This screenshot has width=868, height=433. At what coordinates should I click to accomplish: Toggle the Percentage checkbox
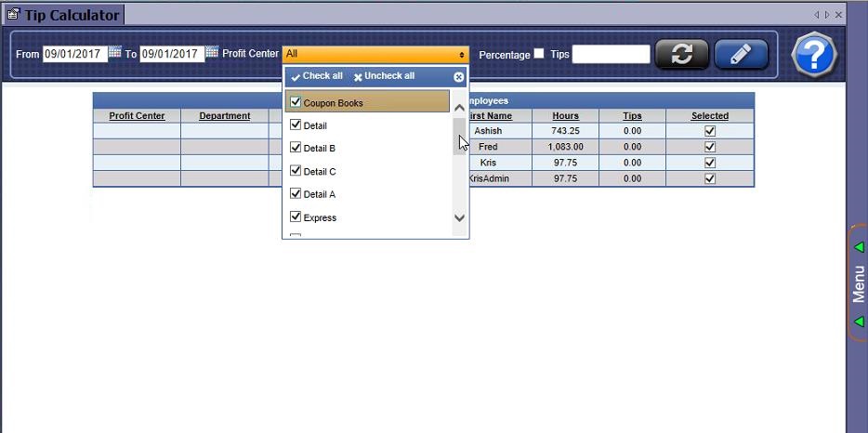point(539,54)
